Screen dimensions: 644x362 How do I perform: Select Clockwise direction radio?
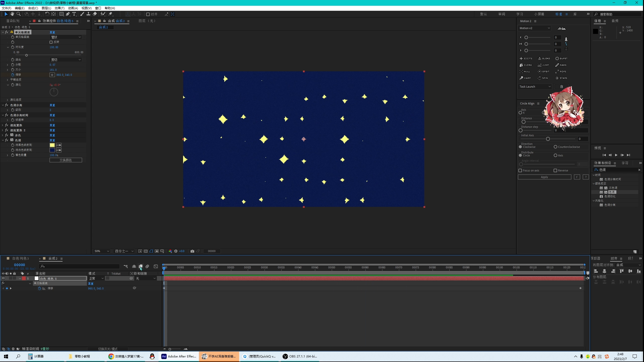[520, 147]
